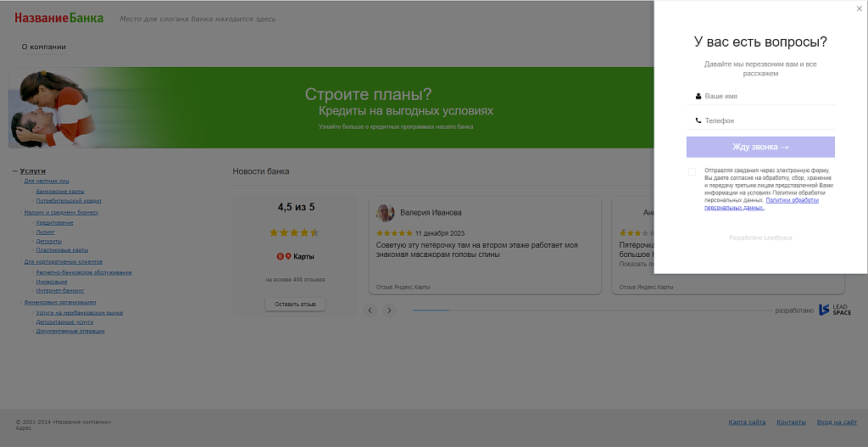Click the Оставить отзыв button

[295, 304]
